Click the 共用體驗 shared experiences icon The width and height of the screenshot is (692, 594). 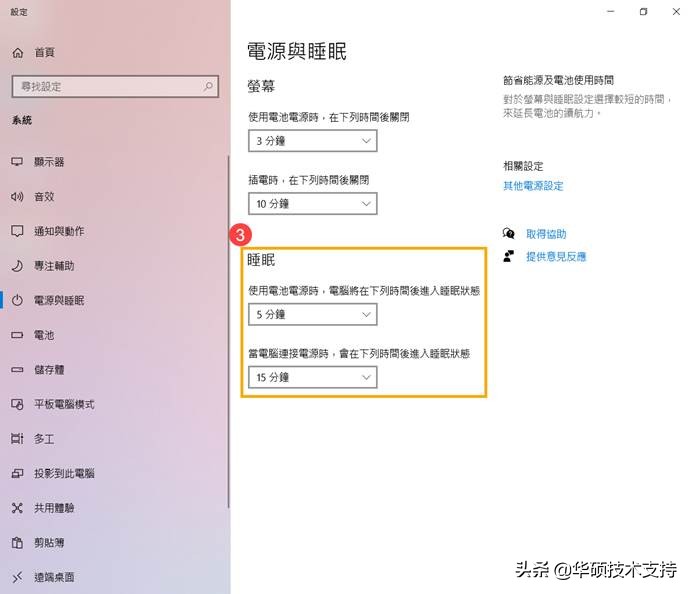point(17,508)
